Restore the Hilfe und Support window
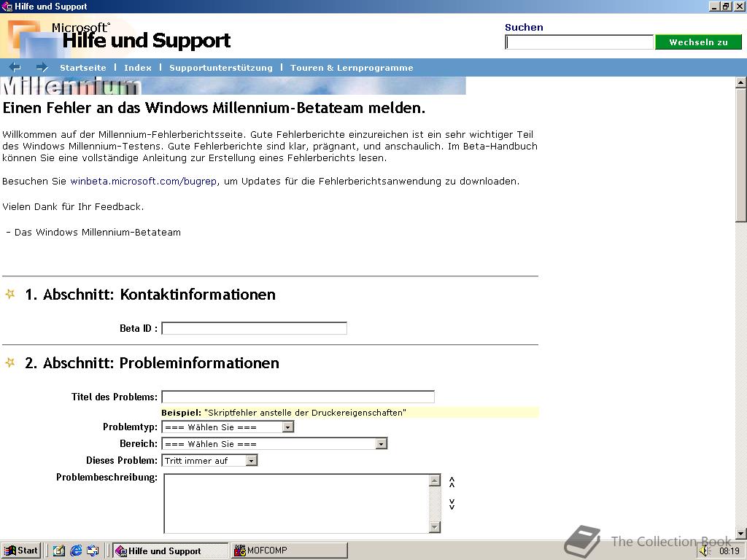 click(x=726, y=6)
